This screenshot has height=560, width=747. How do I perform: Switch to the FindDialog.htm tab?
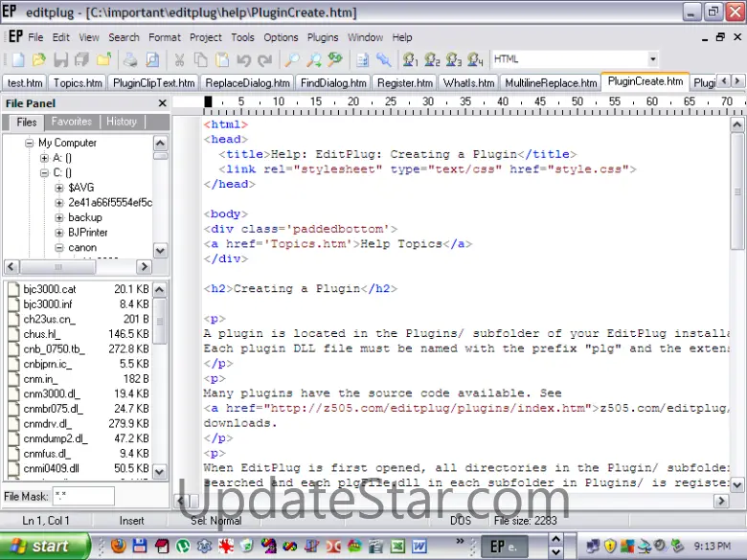click(x=333, y=83)
